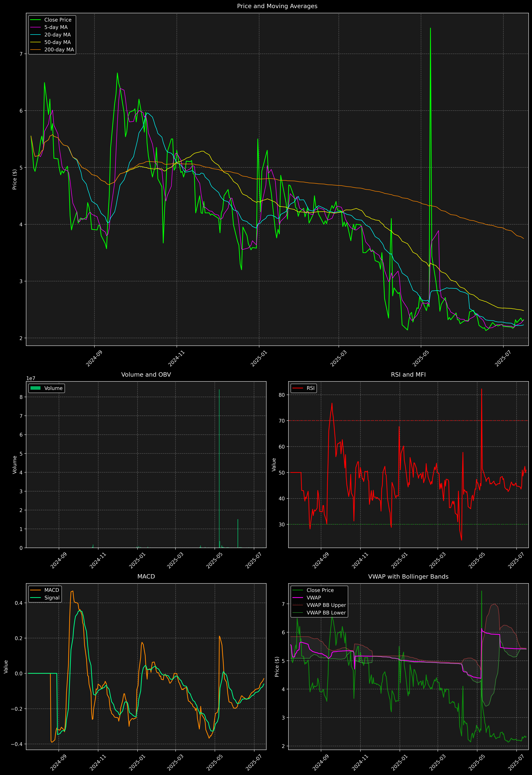Image resolution: width=532 pixels, height=775 pixels.
Task: Click the 'MACD' chart title
Action: point(146,577)
